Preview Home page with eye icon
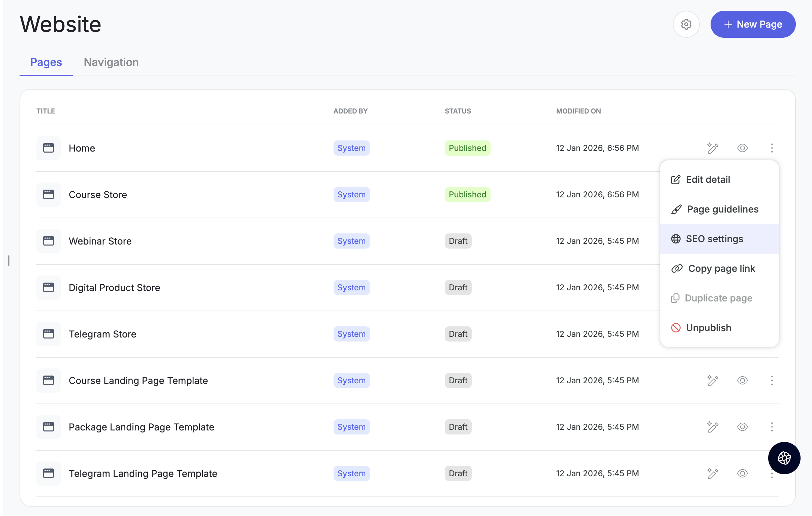Image resolution: width=812 pixels, height=516 pixels. point(742,148)
